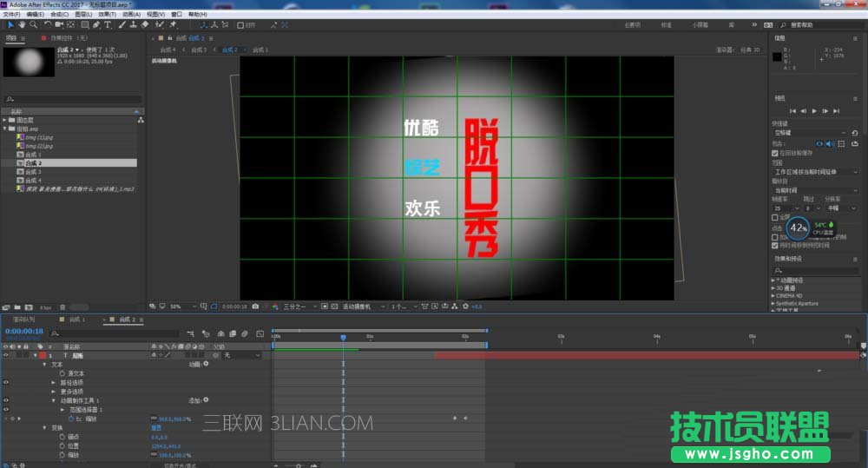Click the snapshot camera icon in viewer
The height and width of the screenshot is (468, 868).
click(255, 307)
